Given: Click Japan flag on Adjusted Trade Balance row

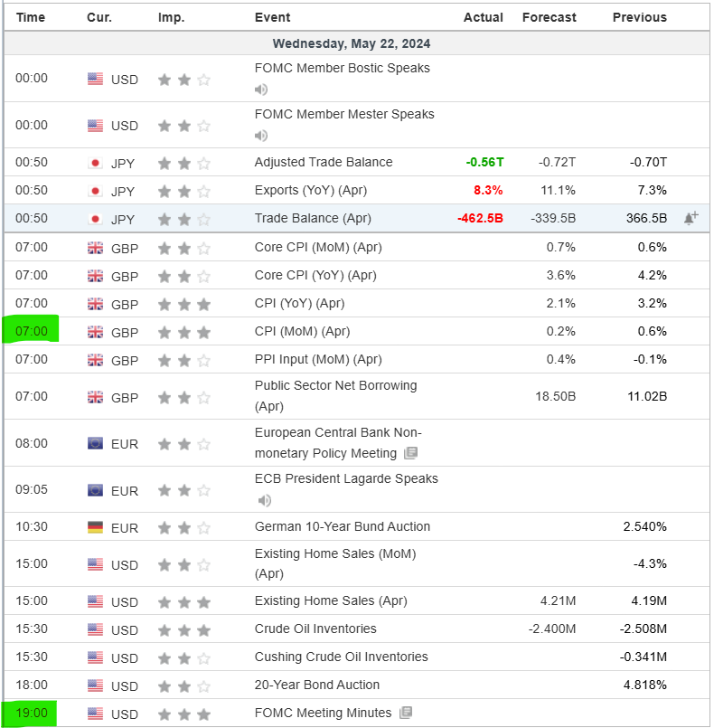Looking at the screenshot, I should point(95,163).
